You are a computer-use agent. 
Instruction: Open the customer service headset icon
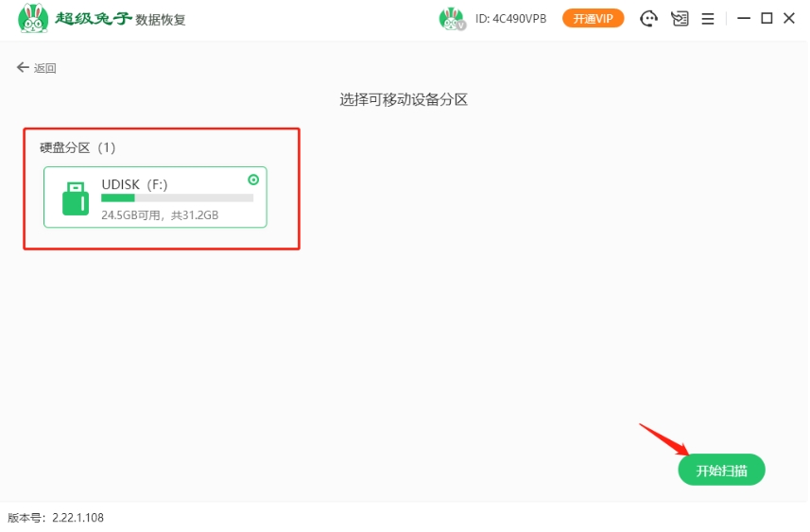click(x=648, y=19)
